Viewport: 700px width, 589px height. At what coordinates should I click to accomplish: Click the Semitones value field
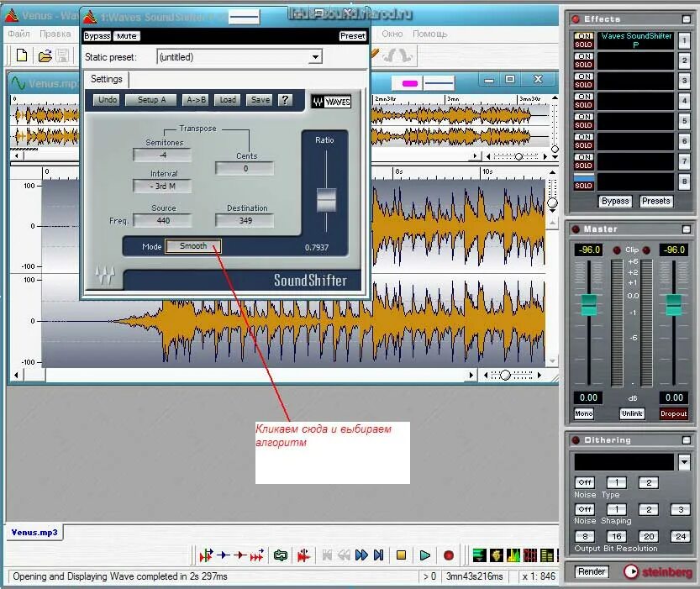162,155
